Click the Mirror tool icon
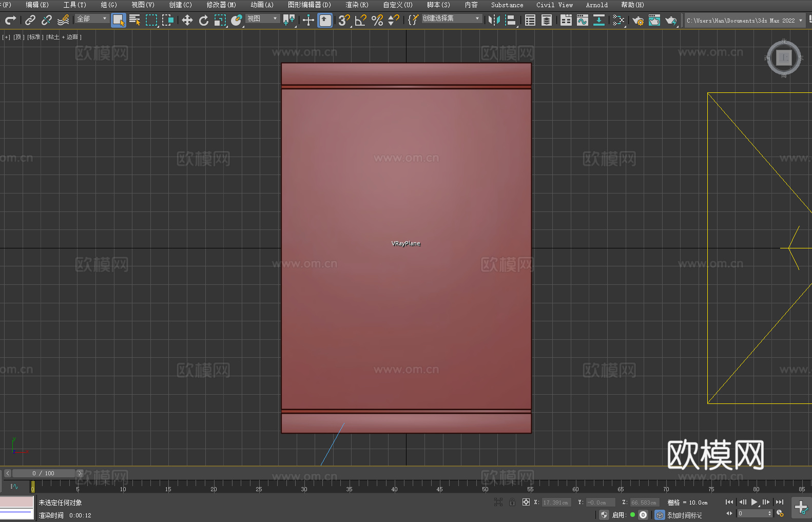The height and width of the screenshot is (522, 812). tap(494, 20)
